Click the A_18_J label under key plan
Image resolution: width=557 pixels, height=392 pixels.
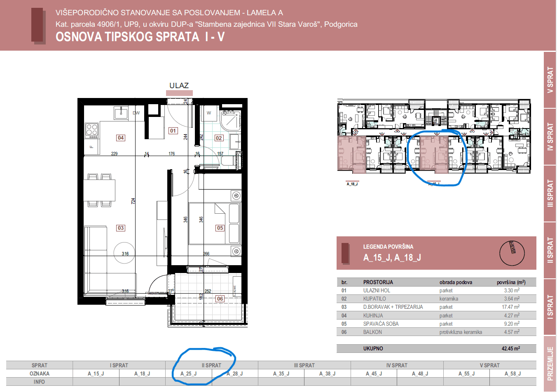(352, 184)
